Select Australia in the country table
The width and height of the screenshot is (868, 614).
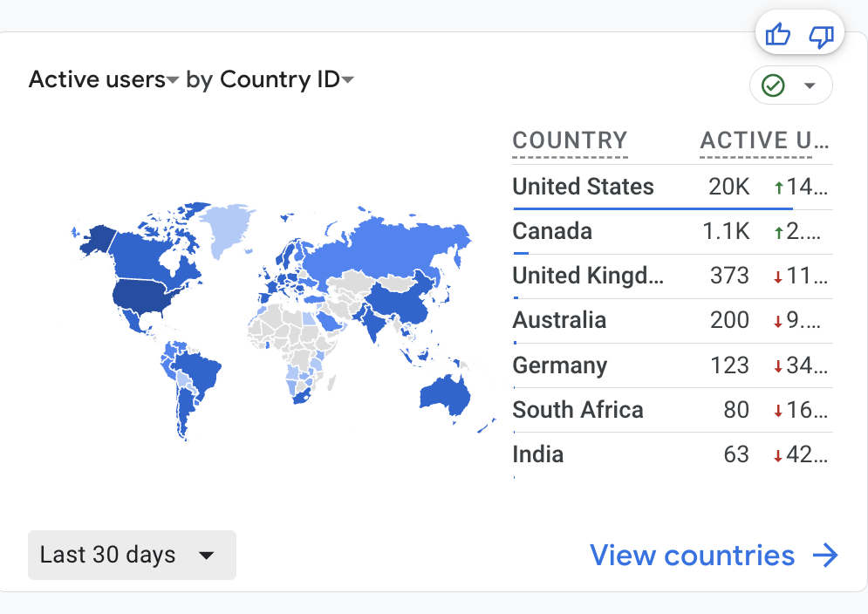pos(673,321)
